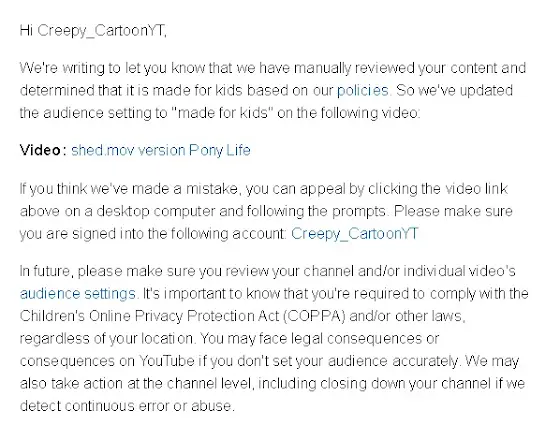Click the words "Children's Online Privacy Protection Act"

[x=149, y=316]
